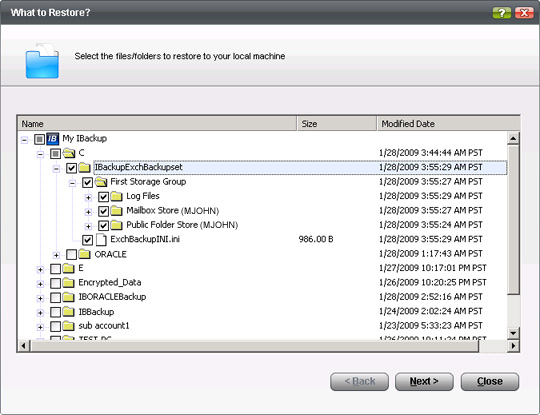The height and width of the screenshot is (415, 540).
Task: Check the ORACLE folder checkbox
Action: pyautogui.click(x=71, y=255)
